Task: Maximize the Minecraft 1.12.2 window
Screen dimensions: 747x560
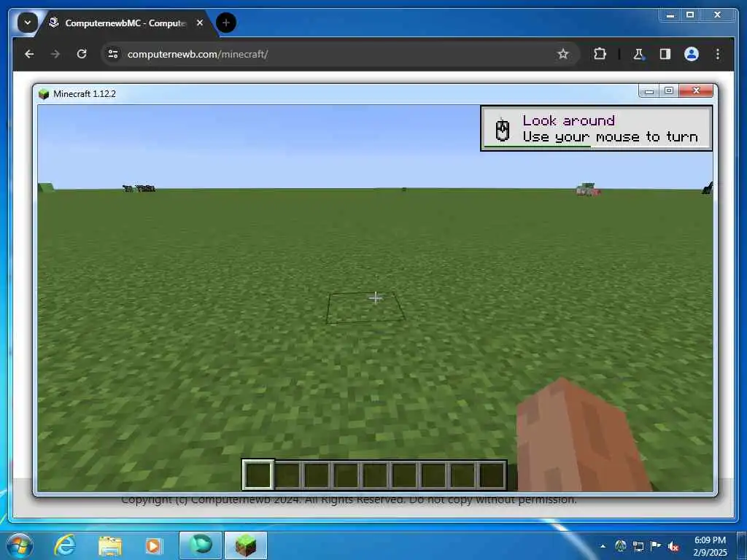Action: [669, 90]
